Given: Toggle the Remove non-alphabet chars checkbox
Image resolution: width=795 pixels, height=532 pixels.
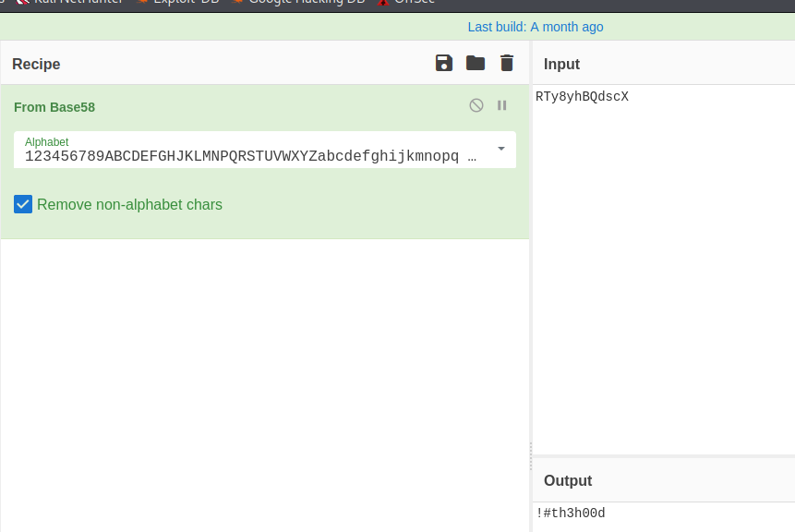Looking at the screenshot, I should click(23, 204).
